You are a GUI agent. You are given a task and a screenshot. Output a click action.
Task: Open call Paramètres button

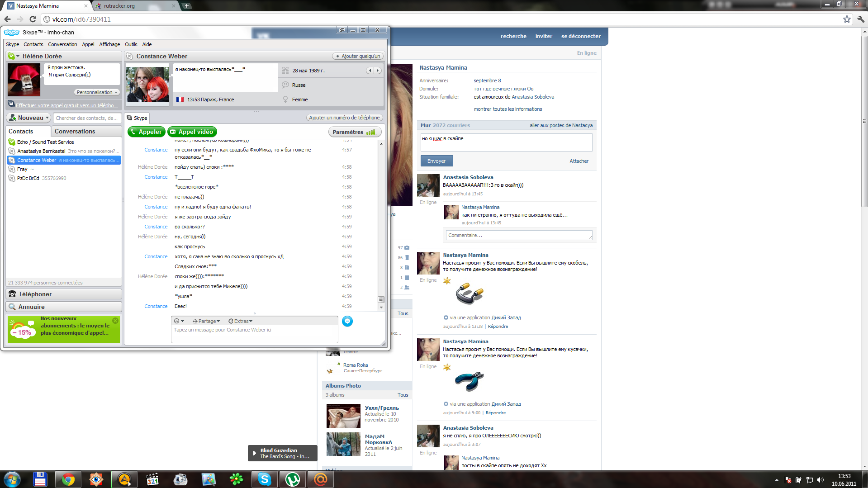355,132
